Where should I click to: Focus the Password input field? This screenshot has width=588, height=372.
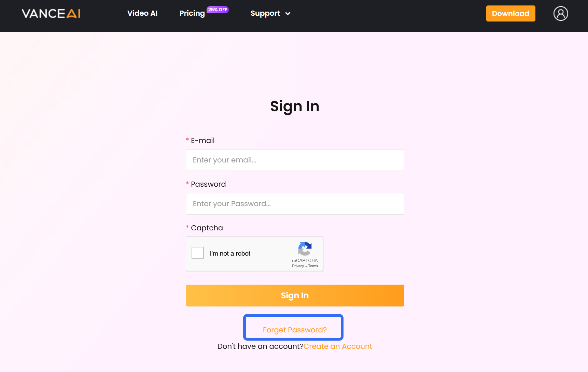coord(295,204)
